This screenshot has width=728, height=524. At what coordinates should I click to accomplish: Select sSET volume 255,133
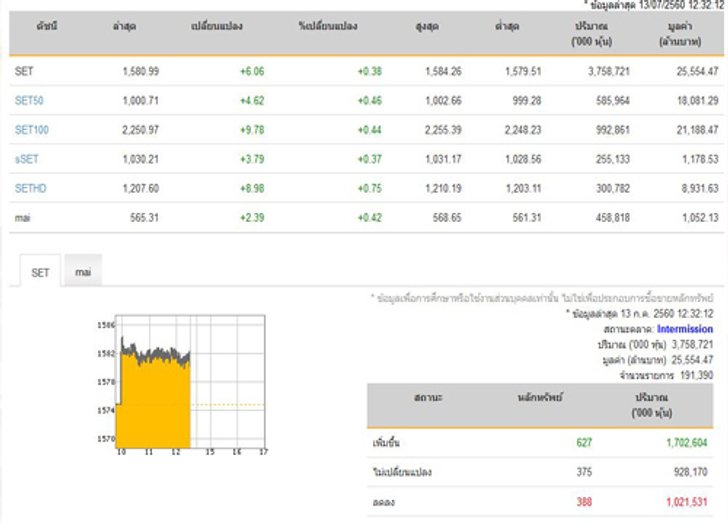(x=613, y=159)
